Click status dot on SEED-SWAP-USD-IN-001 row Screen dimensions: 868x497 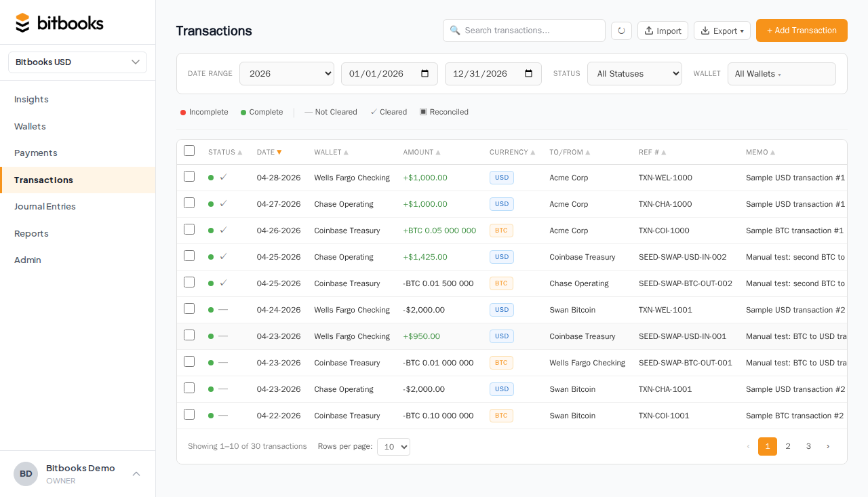(x=211, y=336)
